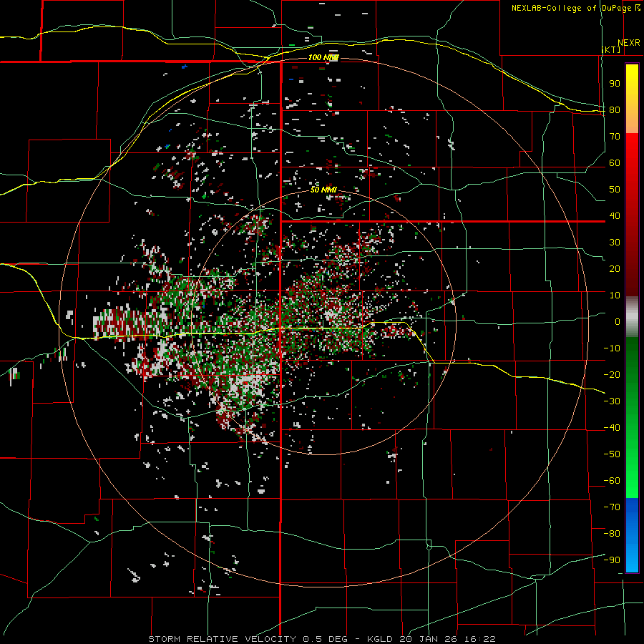Click the -70 value on velocity scale
644x644 pixels.
[x=612, y=507]
